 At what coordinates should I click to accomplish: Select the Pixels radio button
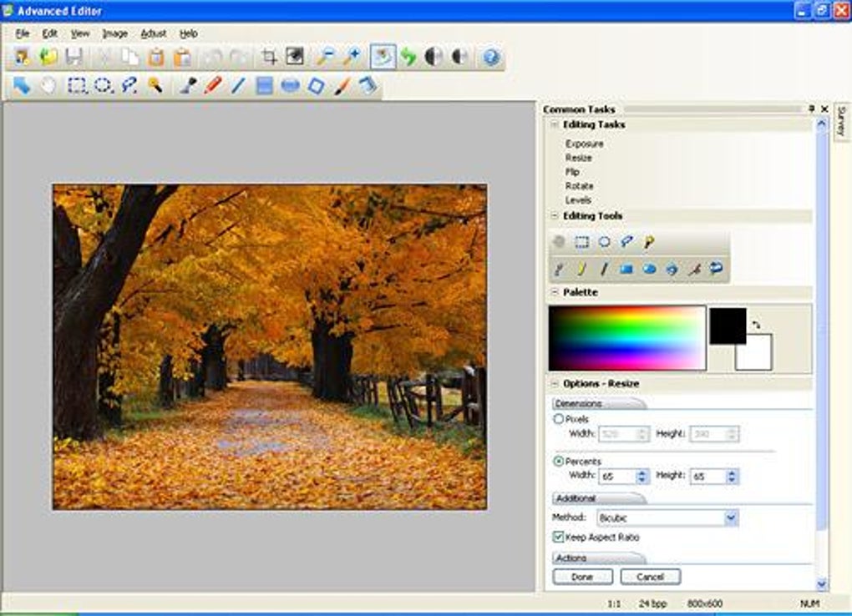pyautogui.click(x=558, y=419)
